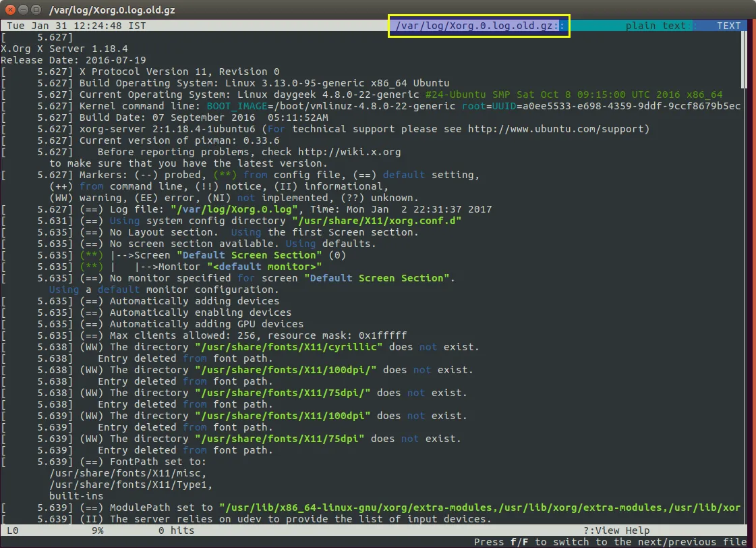Click "?:View Help" in bottom status bar

pos(616,530)
